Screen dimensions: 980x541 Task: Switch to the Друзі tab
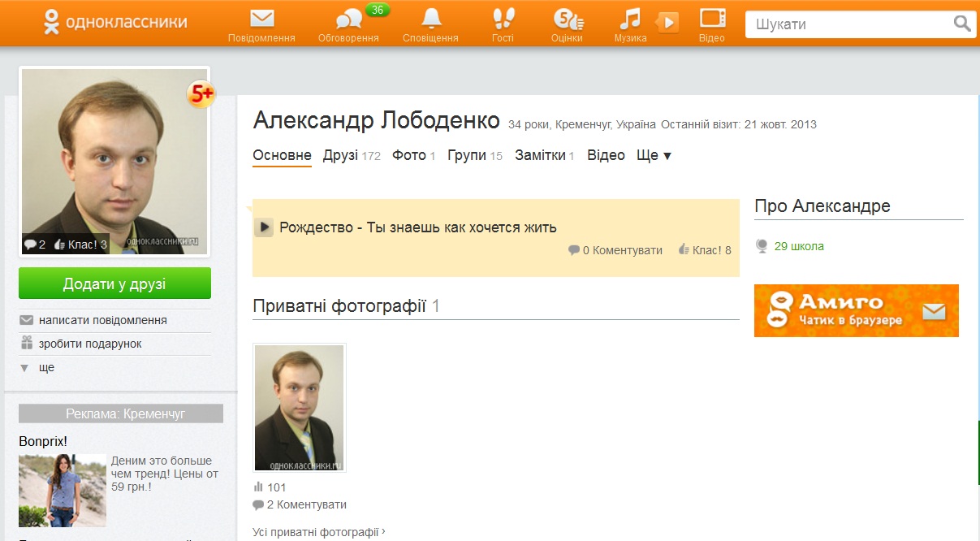pos(340,155)
